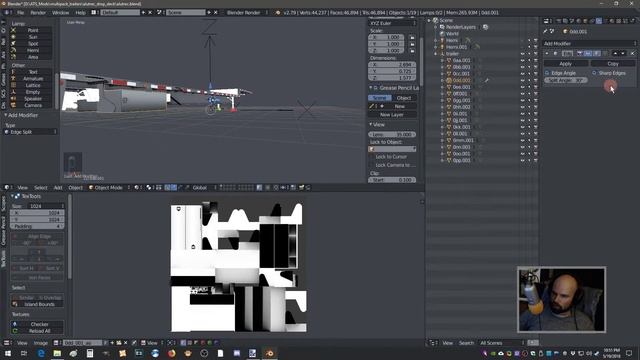Open the Default screen layout selector
The width and height of the screenshot is (640, 360).
[120, 13]
